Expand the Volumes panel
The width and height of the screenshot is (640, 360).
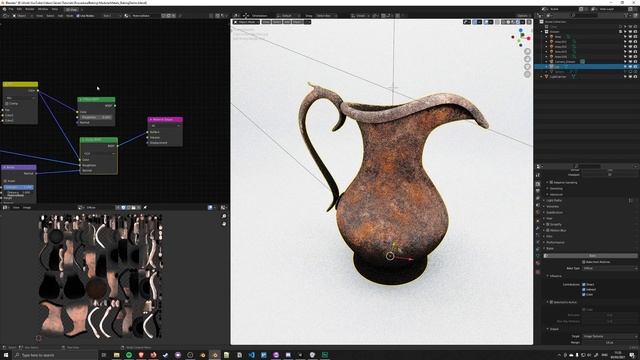pos(552,207)
